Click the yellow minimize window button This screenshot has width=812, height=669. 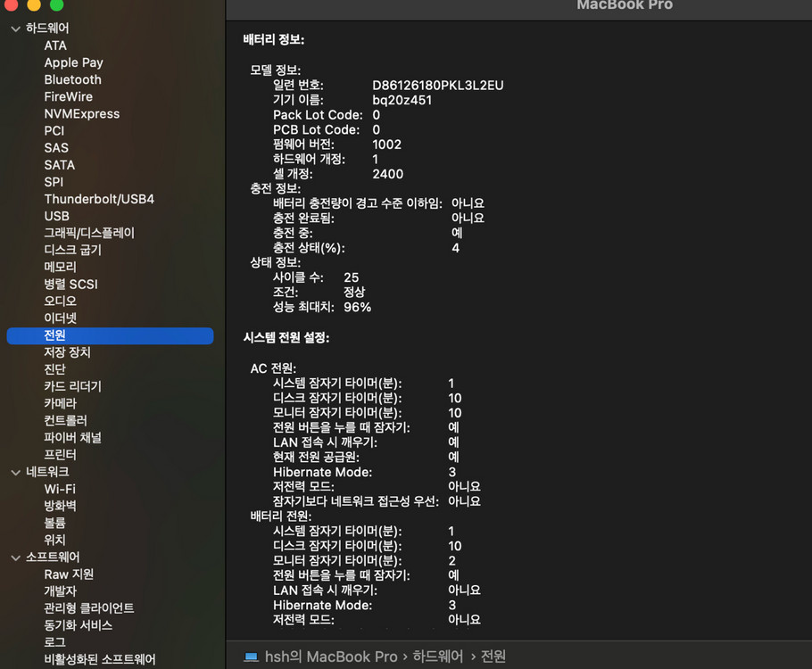[x=33, y=4]
